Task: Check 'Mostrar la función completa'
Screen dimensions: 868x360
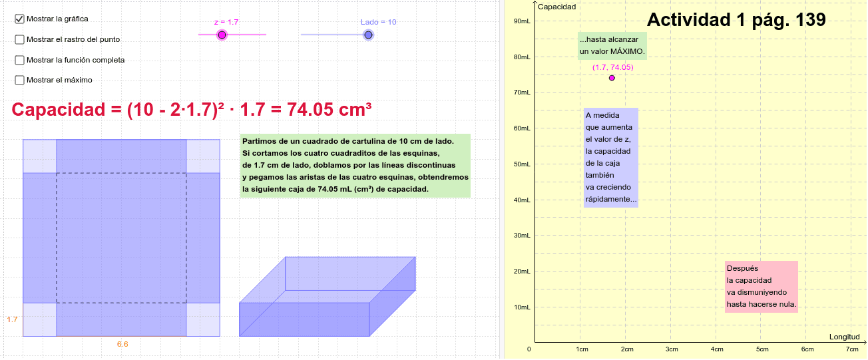Action: pos(19,60)
